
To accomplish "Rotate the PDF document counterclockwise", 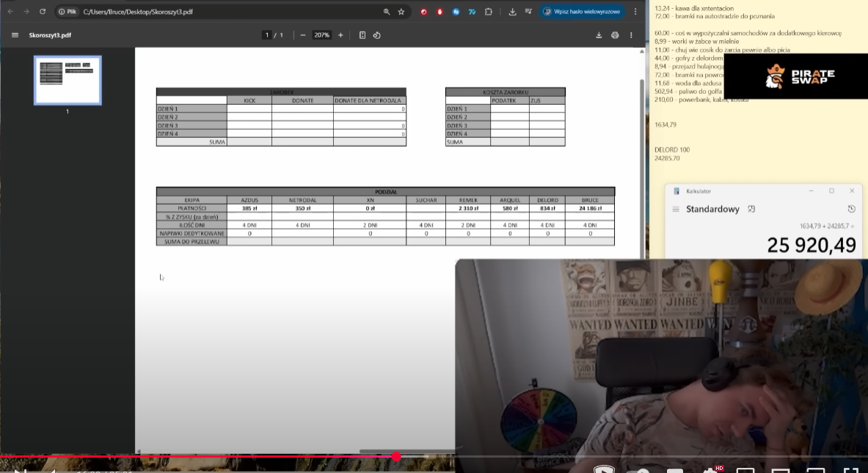I will (376, 35).
